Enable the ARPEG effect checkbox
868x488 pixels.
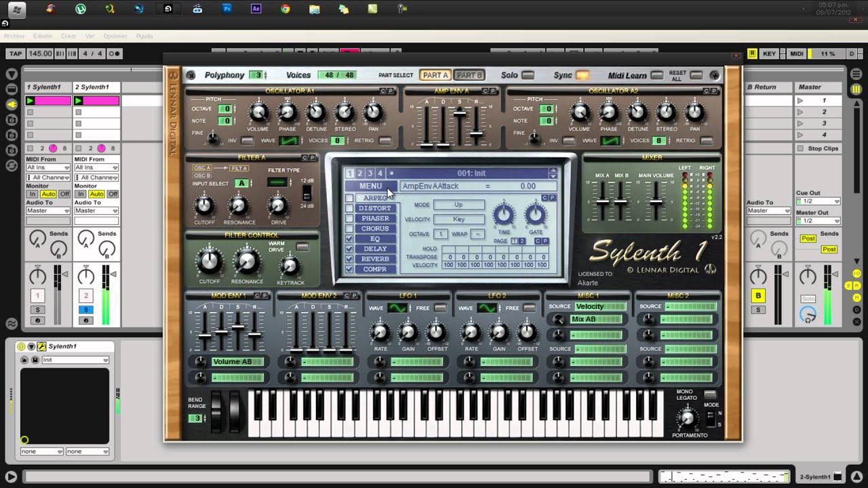[349, 198]
